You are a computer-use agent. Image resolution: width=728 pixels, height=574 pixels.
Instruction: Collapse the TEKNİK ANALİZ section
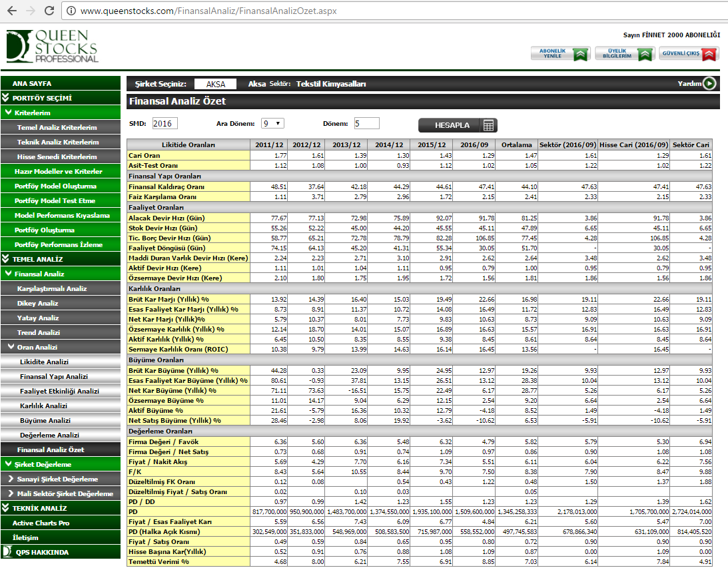pos(5,507)
